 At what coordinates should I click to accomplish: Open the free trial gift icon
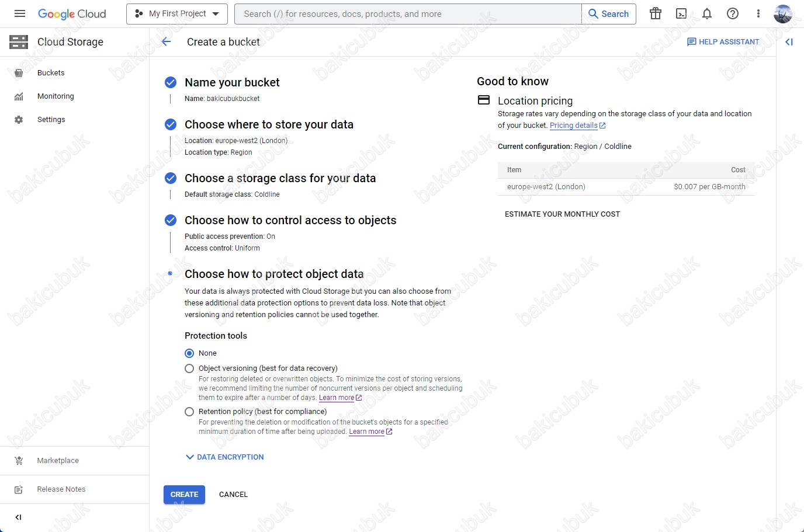[656, 13]
